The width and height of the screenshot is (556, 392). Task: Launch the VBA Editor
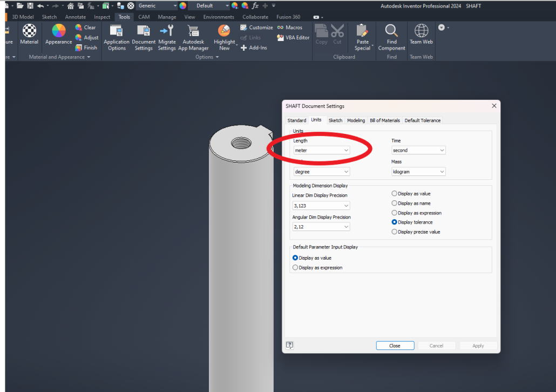[293, 37]
